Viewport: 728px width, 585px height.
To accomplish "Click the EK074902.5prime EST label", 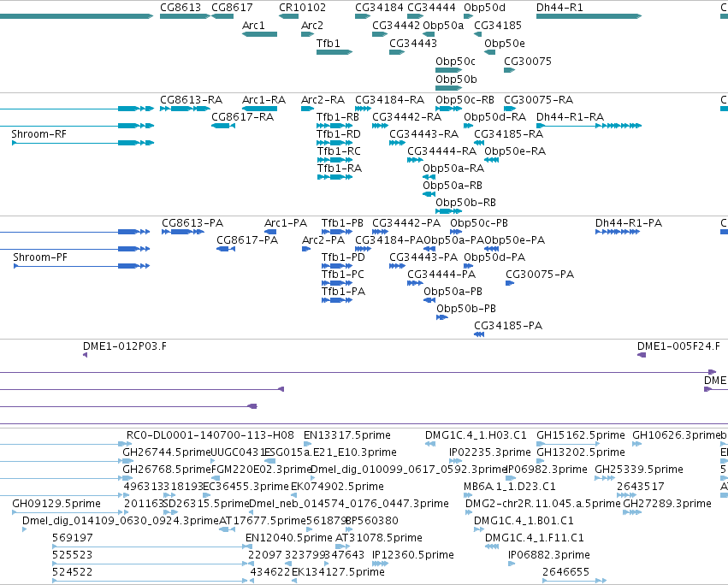I will point(337,486).
